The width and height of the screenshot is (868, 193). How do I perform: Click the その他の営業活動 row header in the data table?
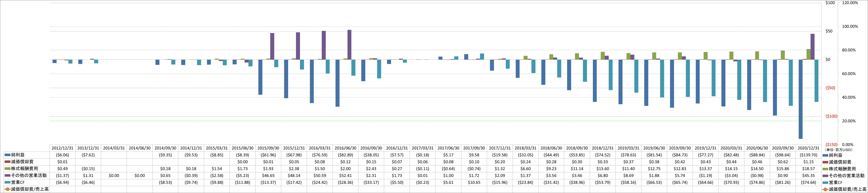pyautogui.click(x=27, y=176)
